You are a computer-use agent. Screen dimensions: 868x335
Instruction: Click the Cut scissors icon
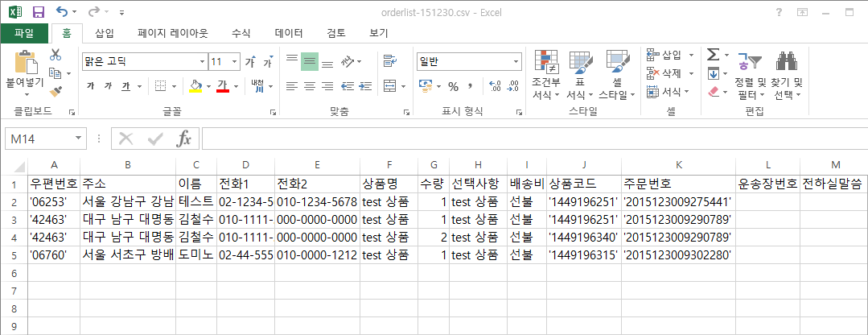click(x=56, y=56)
